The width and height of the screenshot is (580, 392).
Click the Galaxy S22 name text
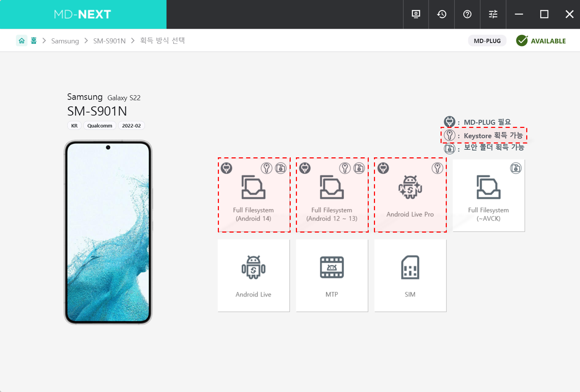[x=124, y=98]
